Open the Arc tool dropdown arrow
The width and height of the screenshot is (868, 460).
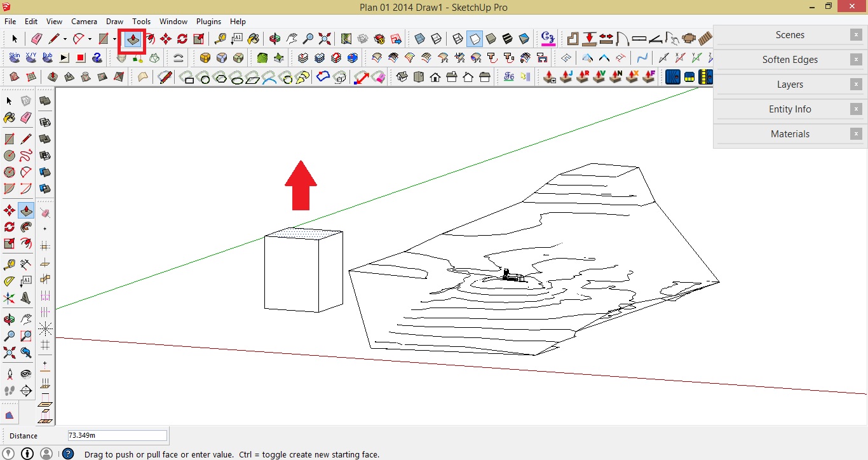pos(90,38)
